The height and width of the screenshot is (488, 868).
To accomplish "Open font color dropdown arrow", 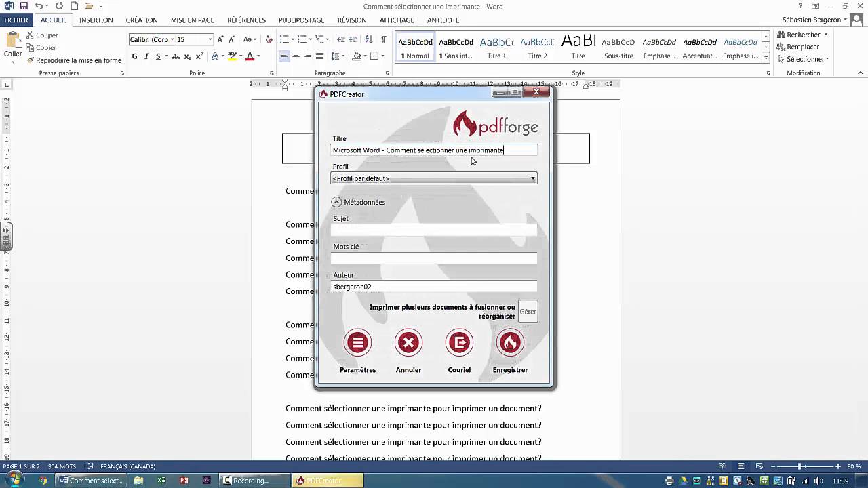I will (x=258, y=56).
